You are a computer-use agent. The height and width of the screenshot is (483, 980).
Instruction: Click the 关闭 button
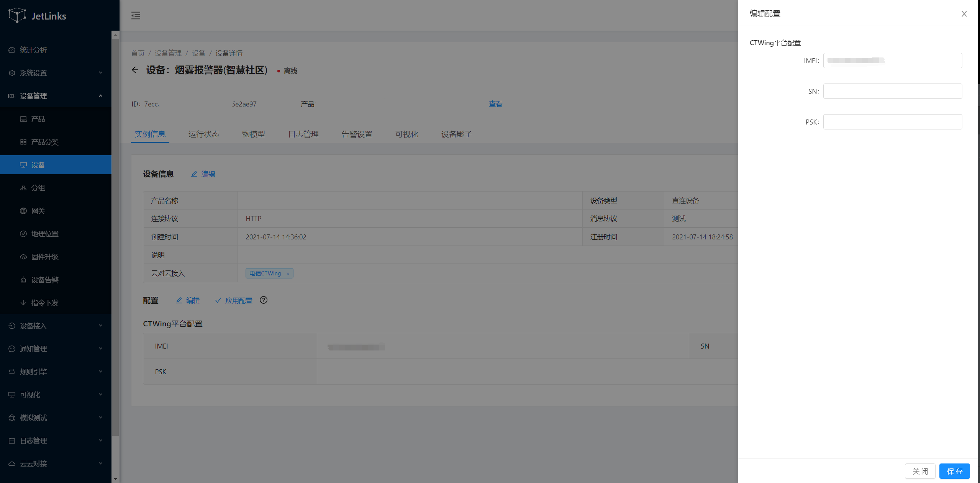click(920, 471)
